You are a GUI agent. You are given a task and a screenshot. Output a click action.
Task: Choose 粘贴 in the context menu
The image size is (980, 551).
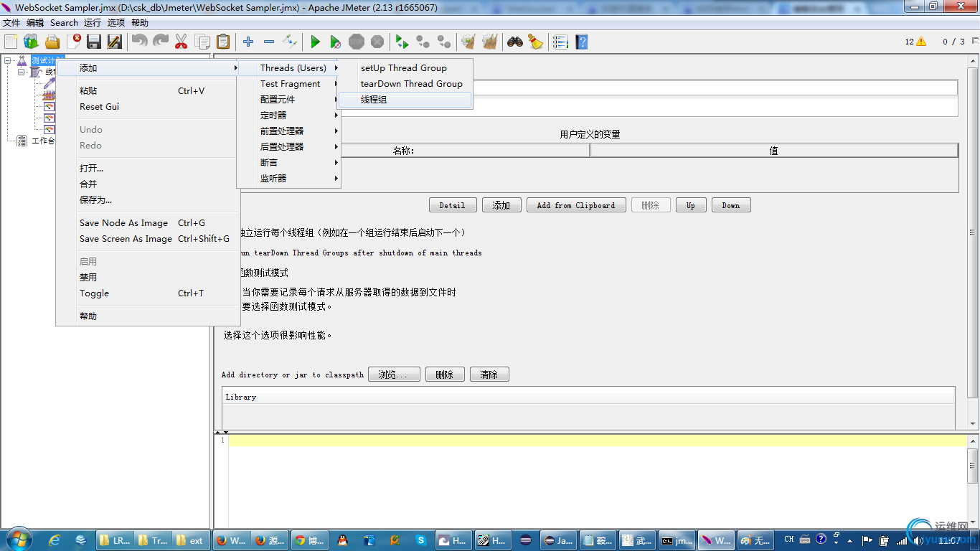(x=148, y=91)
